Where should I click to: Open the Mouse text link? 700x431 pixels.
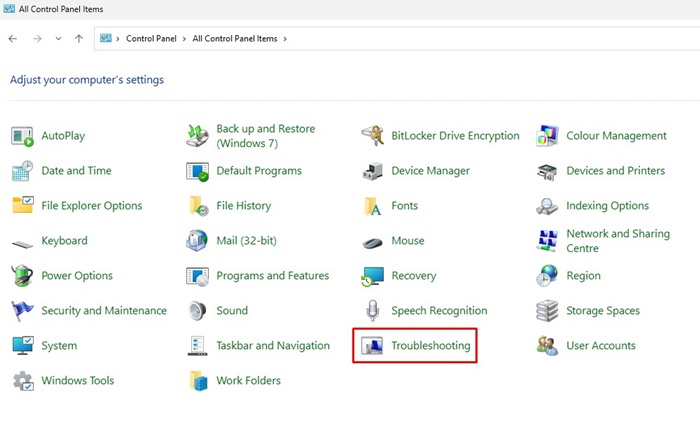(408, 241)
